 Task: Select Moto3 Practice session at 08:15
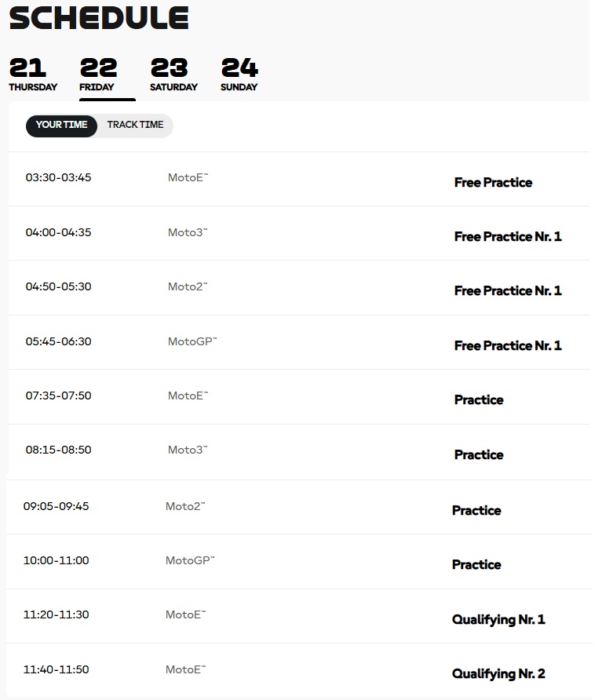(x=298, y=452)
